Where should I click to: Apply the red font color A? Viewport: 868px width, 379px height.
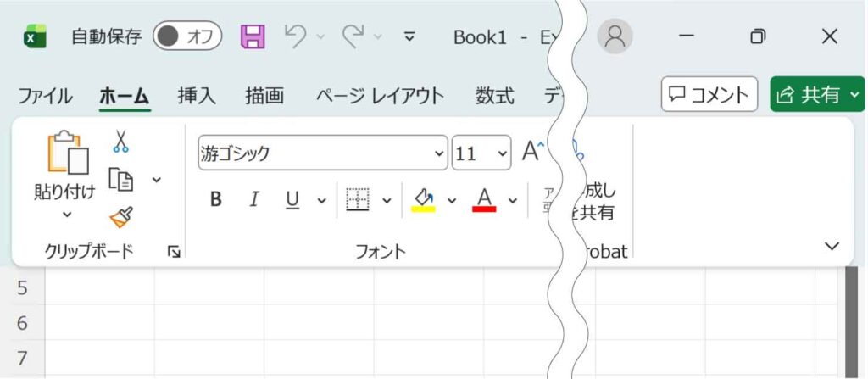coord(484,200)
